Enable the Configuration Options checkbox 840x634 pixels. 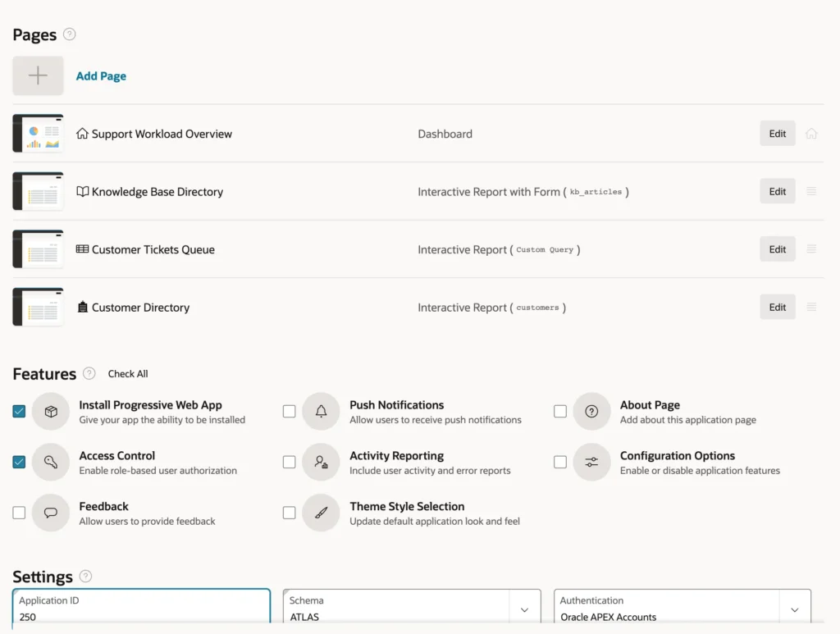click(559, 462)
